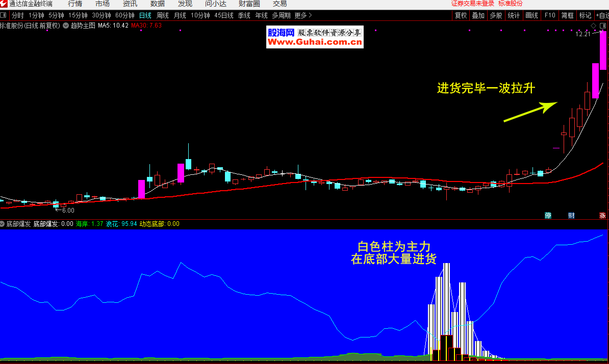
Task: Click the Guhai.com.cn watermark banner
Action: [315, 38]
